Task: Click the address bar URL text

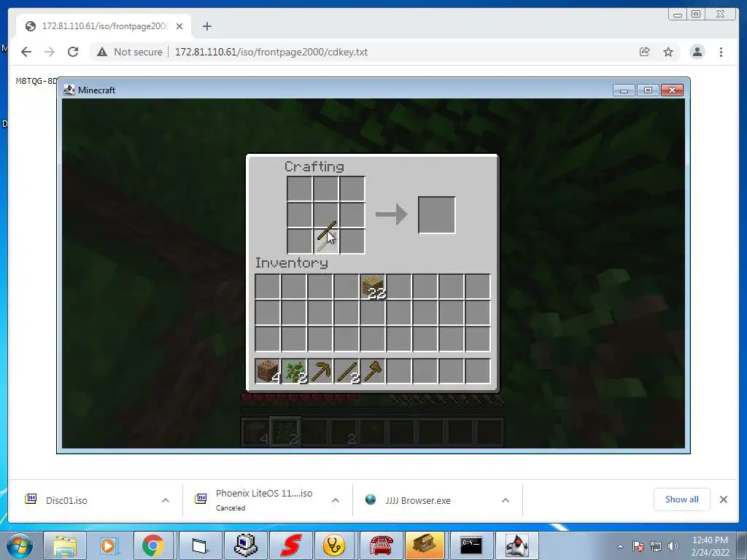Action: click(271, 52)
